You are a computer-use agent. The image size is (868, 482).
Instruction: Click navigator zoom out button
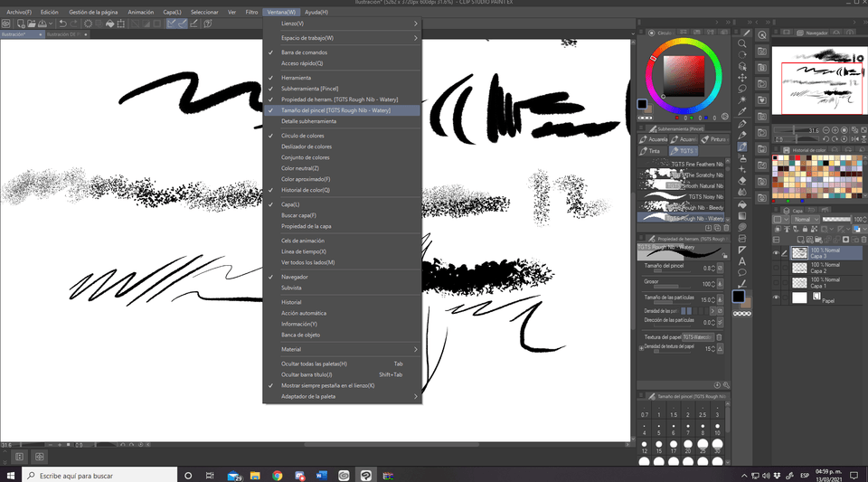click(826, 130)
